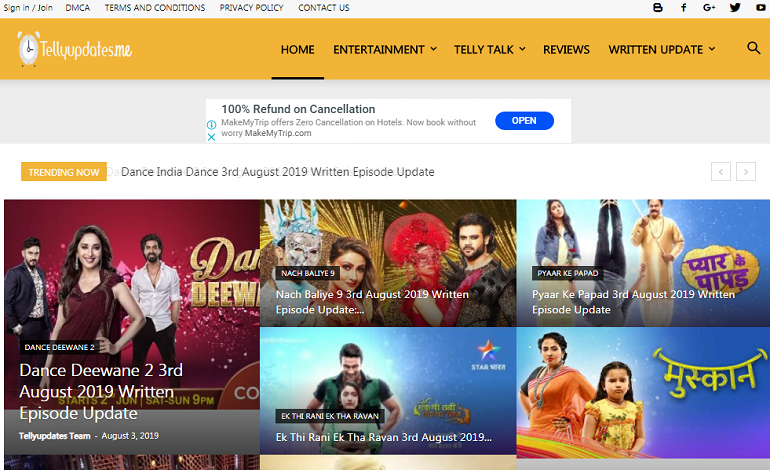Screen dimensions: 770x470
Task: Click the Dance Deewane 2 category tag
Action: (59, 347)
